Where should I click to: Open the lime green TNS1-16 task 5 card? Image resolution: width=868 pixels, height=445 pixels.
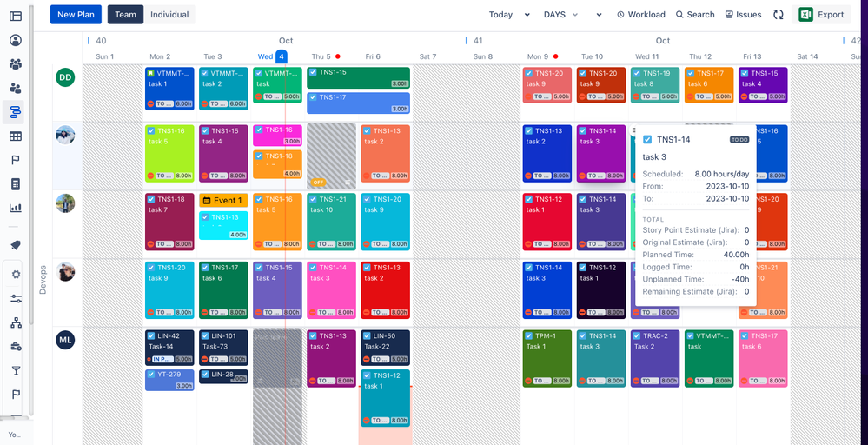[x=169, y=153]
